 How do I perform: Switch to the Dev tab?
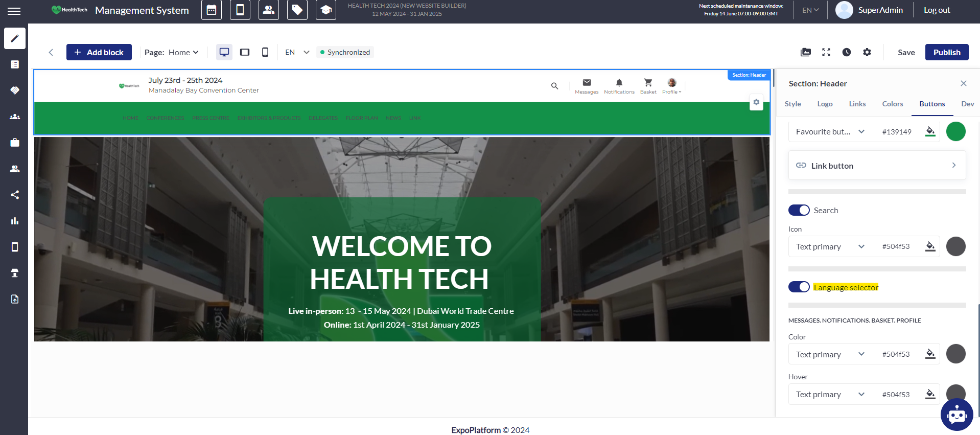[968, 104]
